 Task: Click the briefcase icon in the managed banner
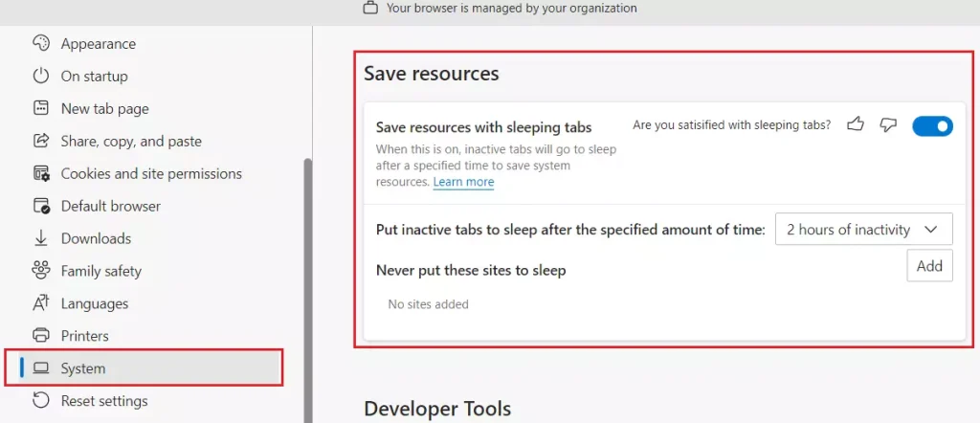370,9
